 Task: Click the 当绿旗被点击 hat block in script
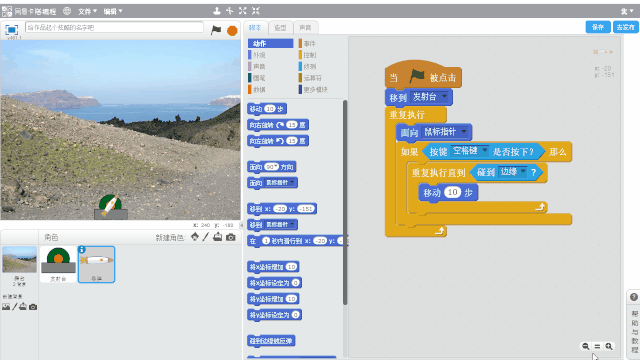click(423, 76)
